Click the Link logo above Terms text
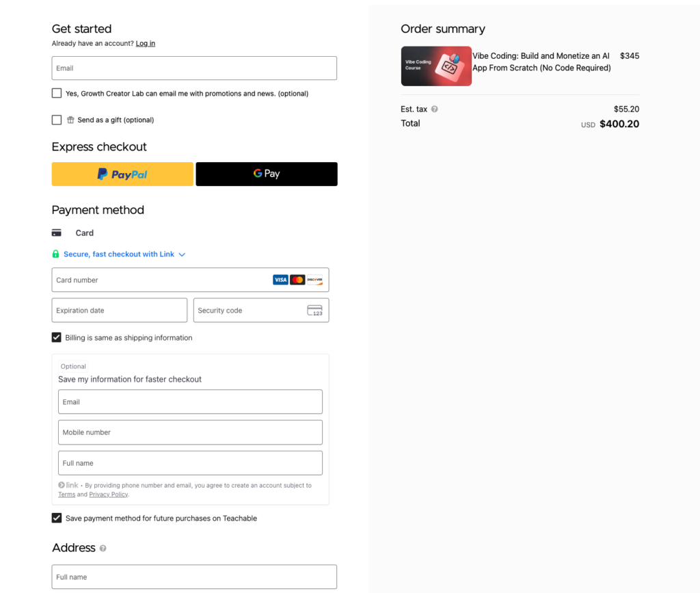 coord(66,485)
